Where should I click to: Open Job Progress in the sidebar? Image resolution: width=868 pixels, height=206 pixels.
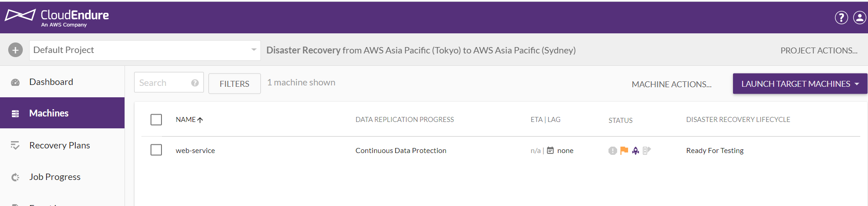[55, 177]
